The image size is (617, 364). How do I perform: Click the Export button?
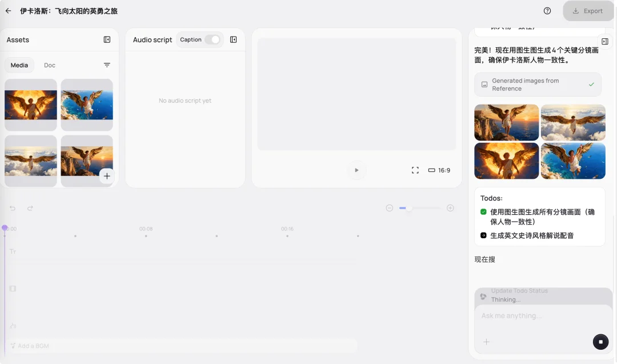point(588,11)
